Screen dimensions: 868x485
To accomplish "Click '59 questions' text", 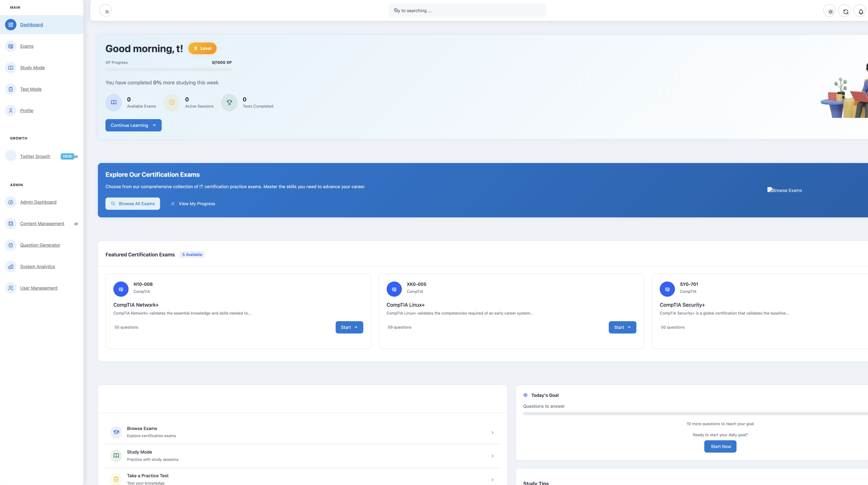I will tap(399, 327).
